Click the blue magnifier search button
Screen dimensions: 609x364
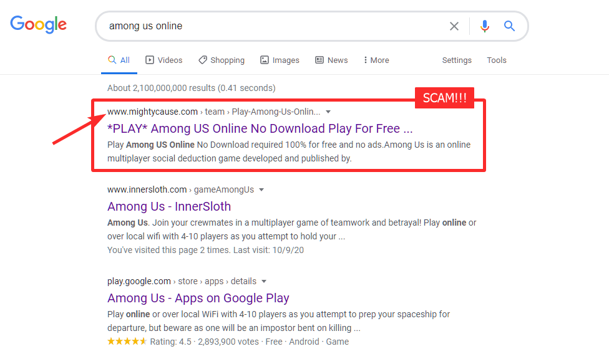[510, 26]
